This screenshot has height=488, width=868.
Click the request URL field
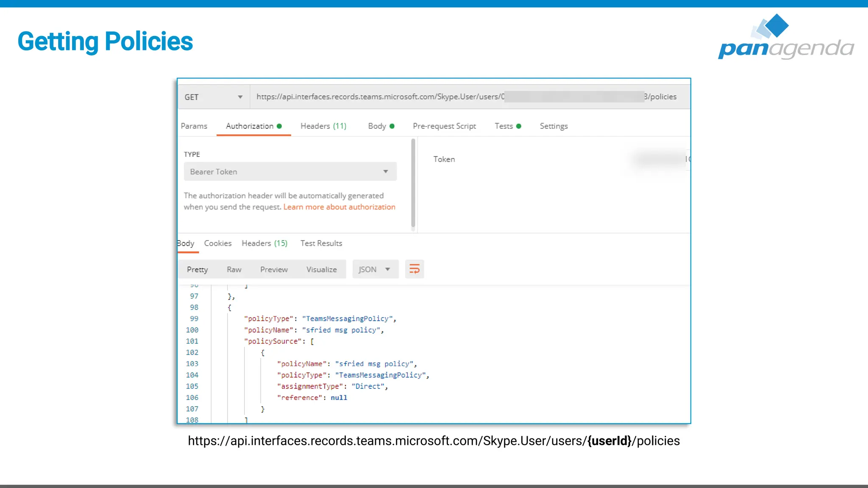click(x=470, y=97)
